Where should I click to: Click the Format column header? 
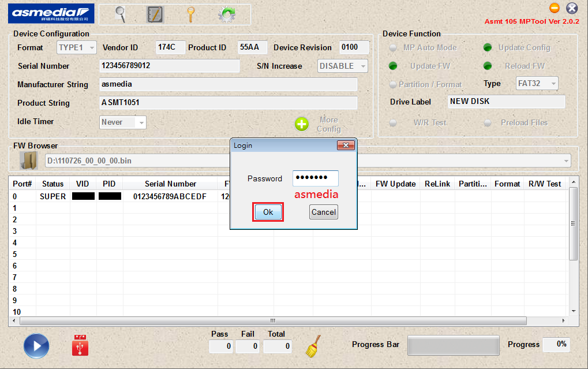point(507,184)
